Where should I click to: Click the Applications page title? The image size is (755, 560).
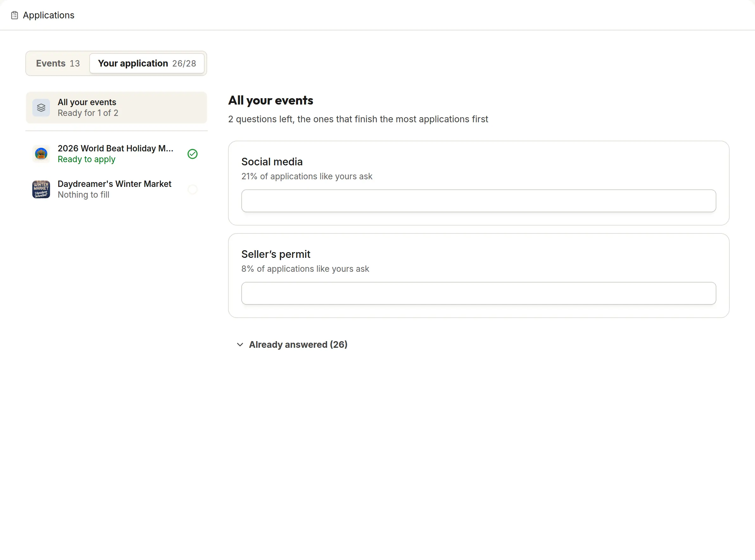[48, 15]
